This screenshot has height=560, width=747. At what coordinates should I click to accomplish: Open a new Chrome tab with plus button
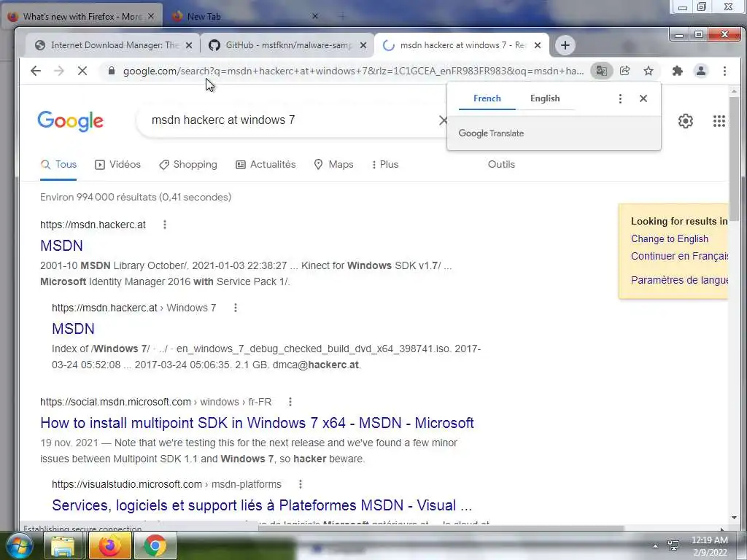565,45
